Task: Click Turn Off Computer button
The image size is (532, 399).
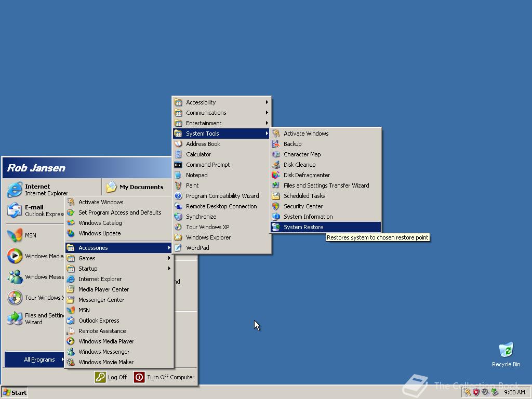Action: (x=164, y=377)
